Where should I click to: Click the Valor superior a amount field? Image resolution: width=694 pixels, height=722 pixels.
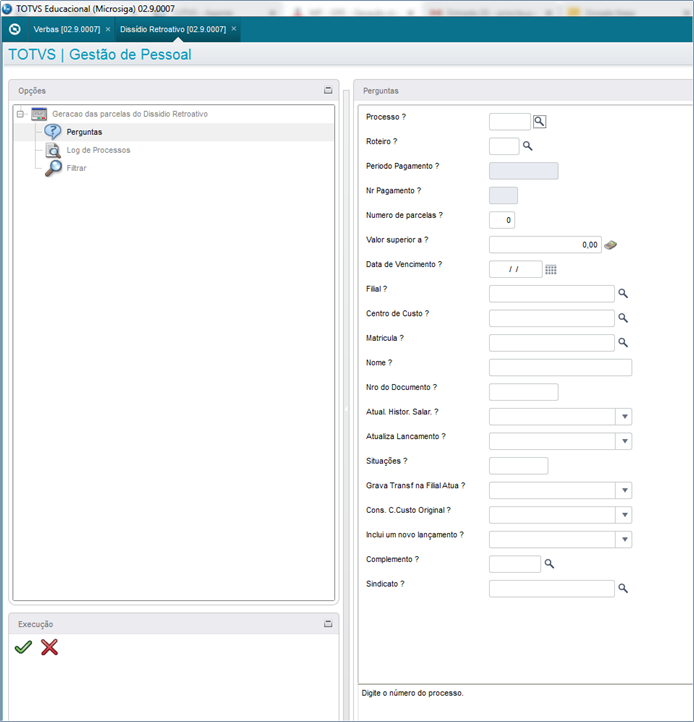[x=545, y=245]
